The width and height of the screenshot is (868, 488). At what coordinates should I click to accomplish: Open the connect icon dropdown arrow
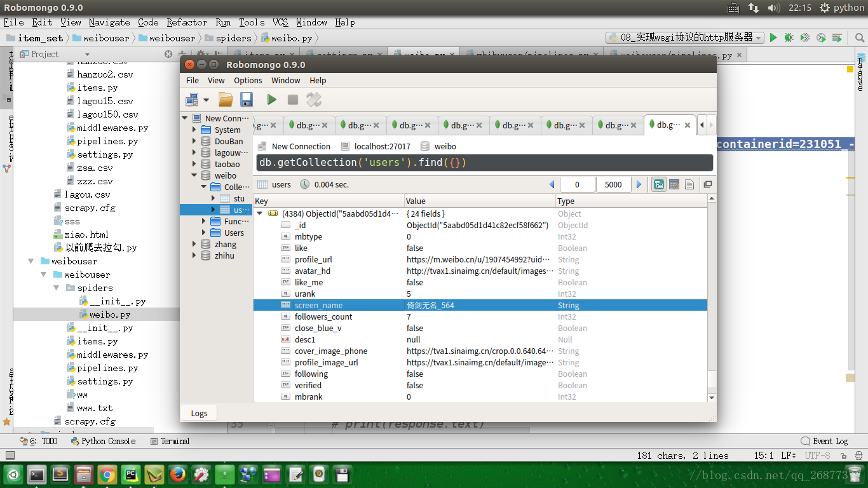coord(207,100)
